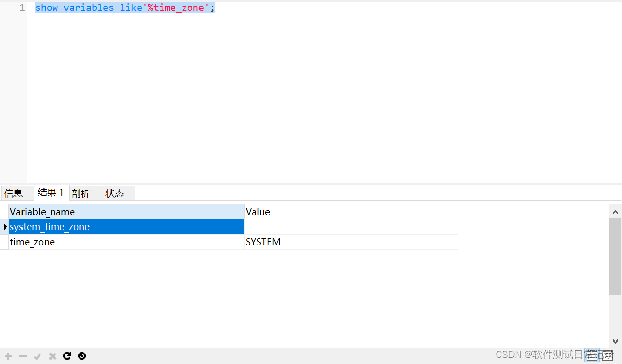Switch to grid view
This screenshot has height=364, width=622.
tap(592, 355)
